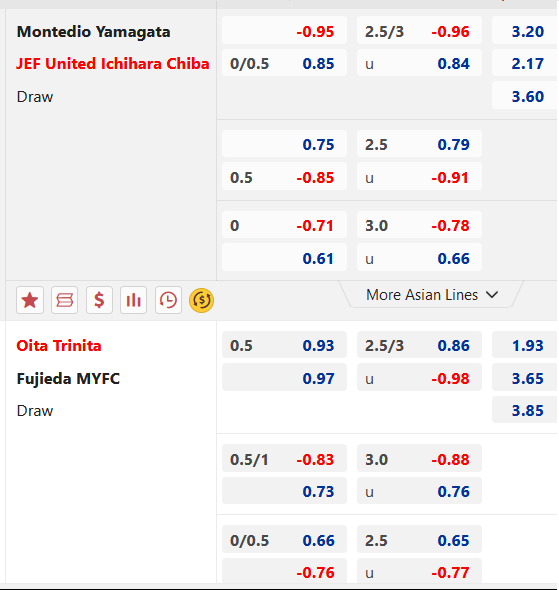Select Oita 0/0.5 handicap odds 0.66
The image size is (559, 590).
tap(284, 539)
